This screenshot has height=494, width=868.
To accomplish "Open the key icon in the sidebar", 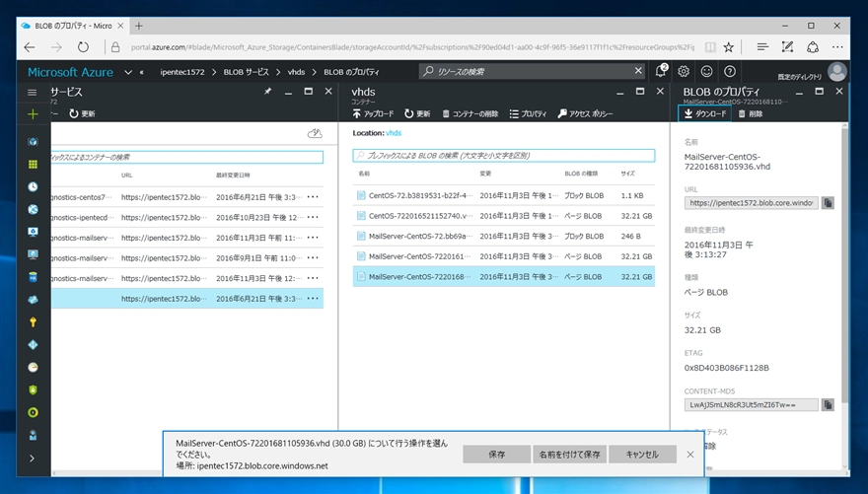I will click(33, 322).
